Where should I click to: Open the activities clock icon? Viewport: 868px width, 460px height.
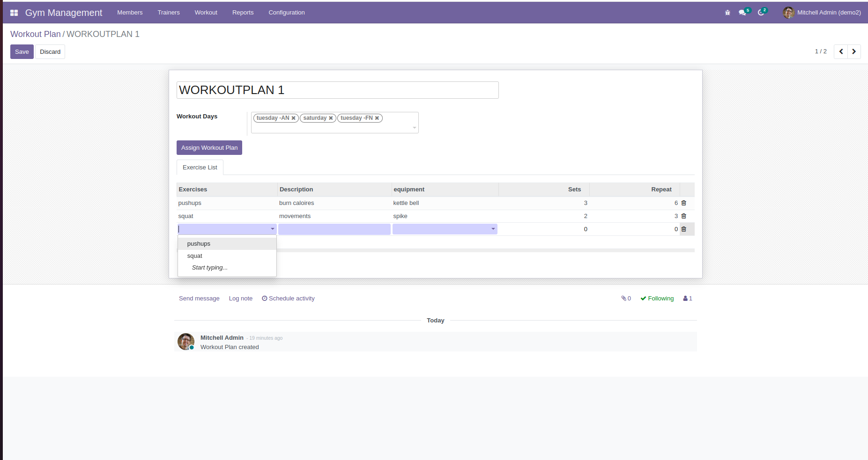[762, 13]
